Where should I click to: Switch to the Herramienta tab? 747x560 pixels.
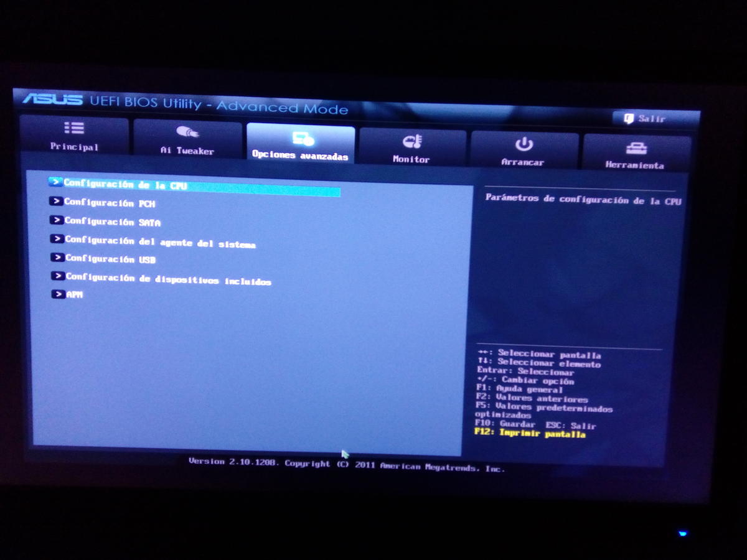pyautogui.click(x=635, y=153)
